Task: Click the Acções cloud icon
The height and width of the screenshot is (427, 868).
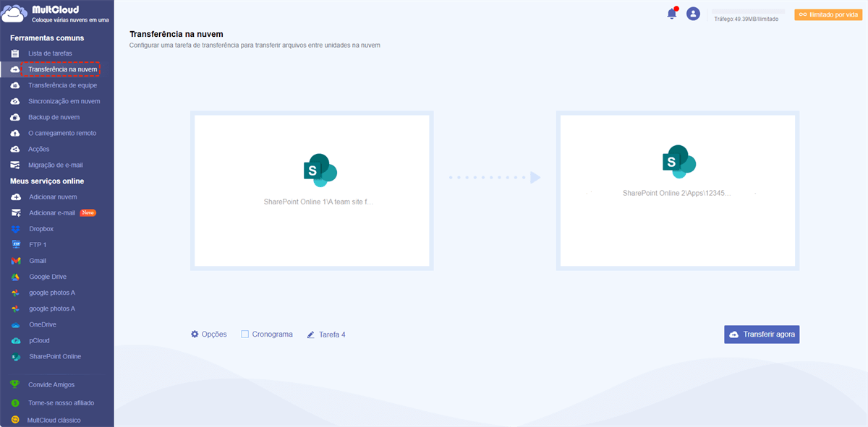Action: [x=15, y=149]
